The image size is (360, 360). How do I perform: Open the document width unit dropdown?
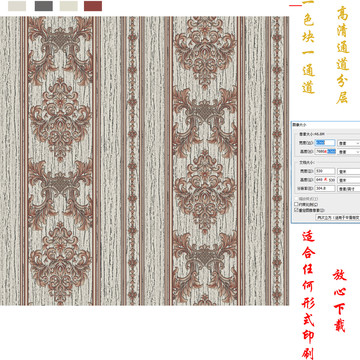349,171
